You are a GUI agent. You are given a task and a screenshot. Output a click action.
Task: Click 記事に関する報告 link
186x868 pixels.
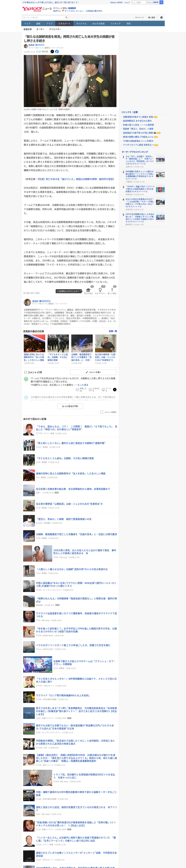coord(31,293)
